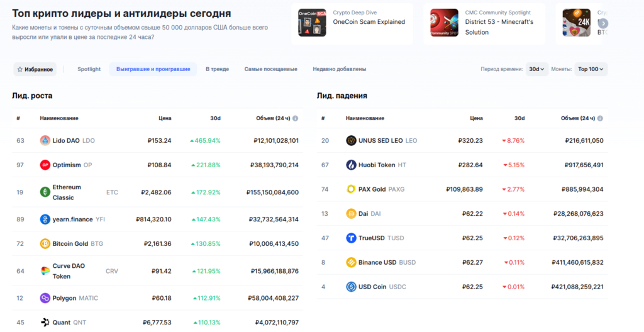This screenshot has height=332, width=644.
Task: Sort losers table by Цена column
Action: 477,118
